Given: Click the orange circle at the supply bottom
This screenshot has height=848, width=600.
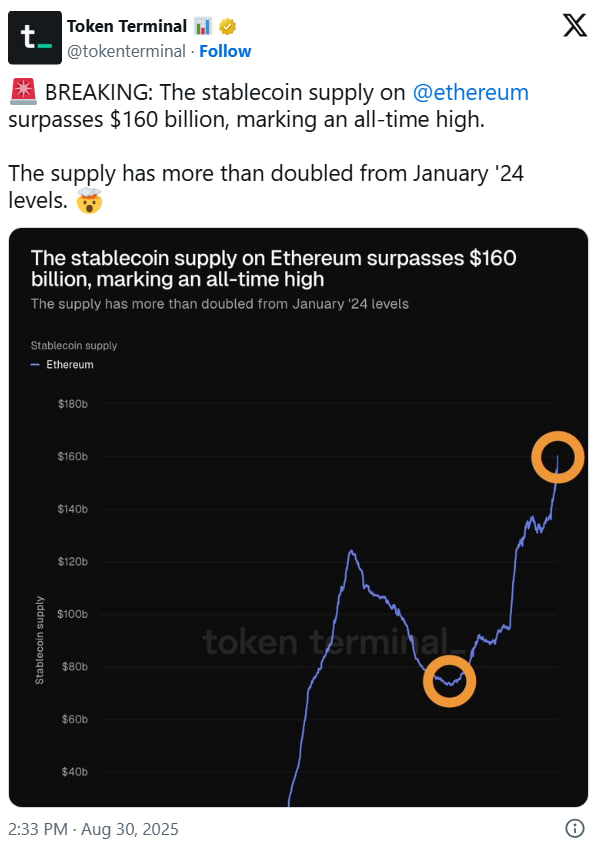Looking at the screenshot, I should 449,682.
